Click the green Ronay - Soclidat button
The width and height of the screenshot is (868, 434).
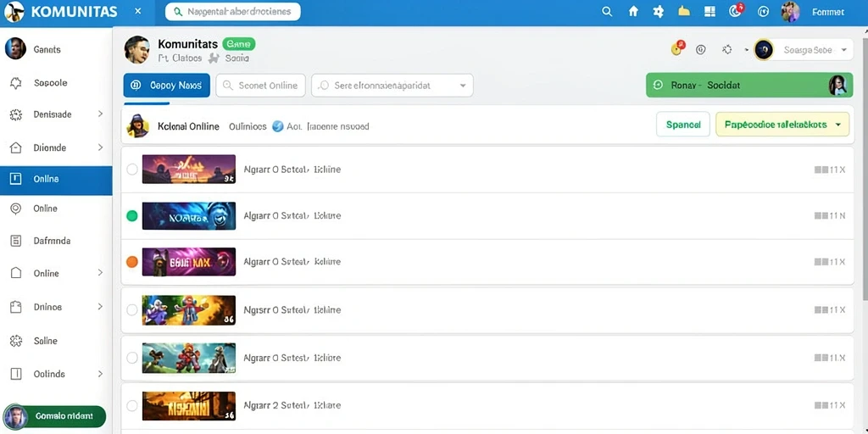tap(749, 86)
